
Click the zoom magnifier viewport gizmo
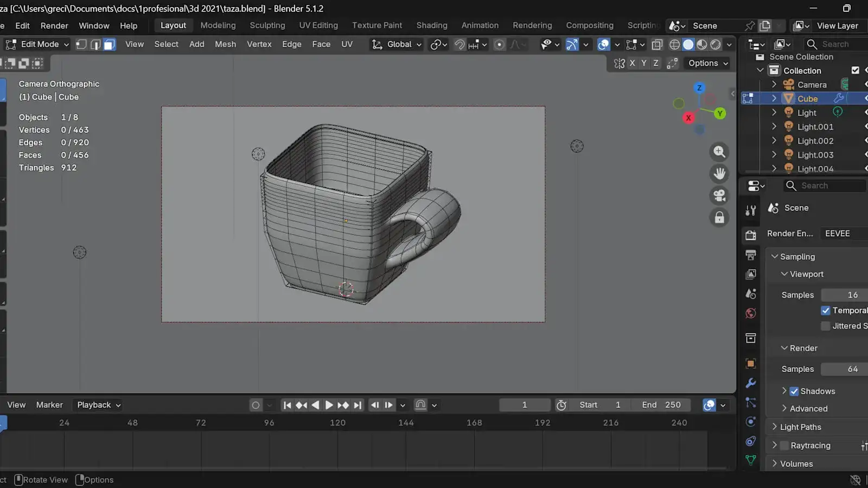[x=719, y=152]
